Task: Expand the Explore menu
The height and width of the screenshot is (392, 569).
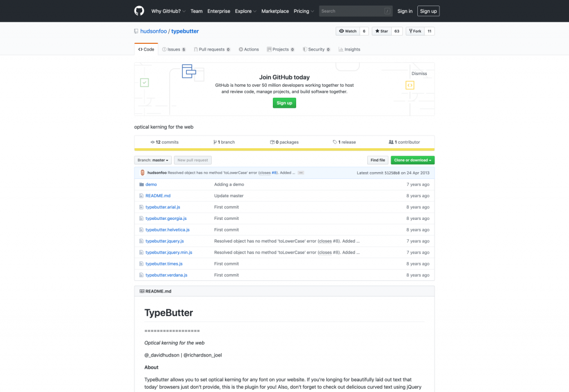Action: point(246,11)
